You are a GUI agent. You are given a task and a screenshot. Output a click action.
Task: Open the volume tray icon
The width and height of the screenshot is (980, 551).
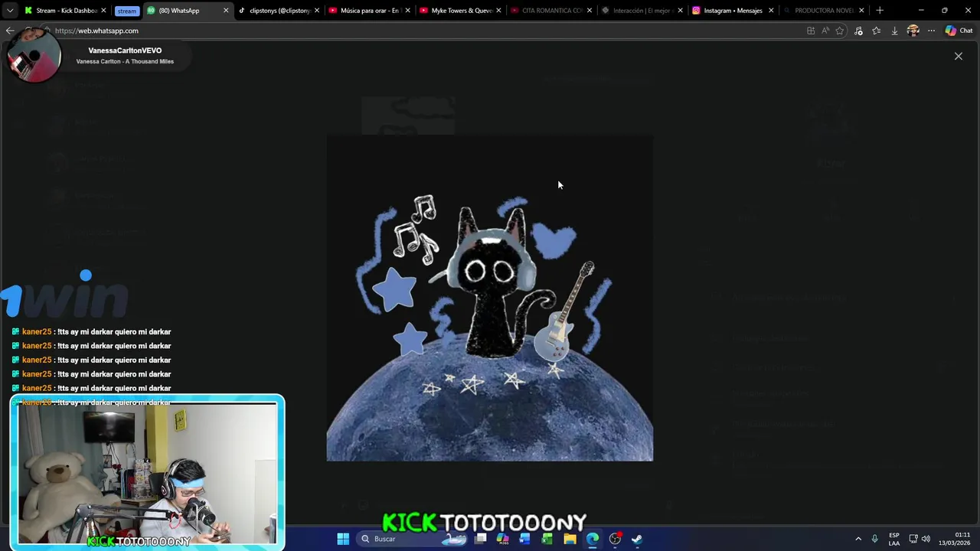926,539
